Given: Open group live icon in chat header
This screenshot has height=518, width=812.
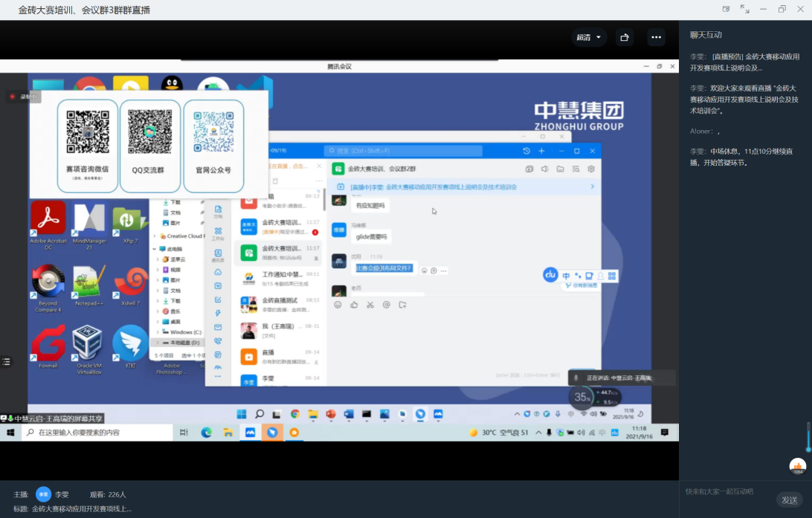Looking at the screenshot, I should pos(529,169).
